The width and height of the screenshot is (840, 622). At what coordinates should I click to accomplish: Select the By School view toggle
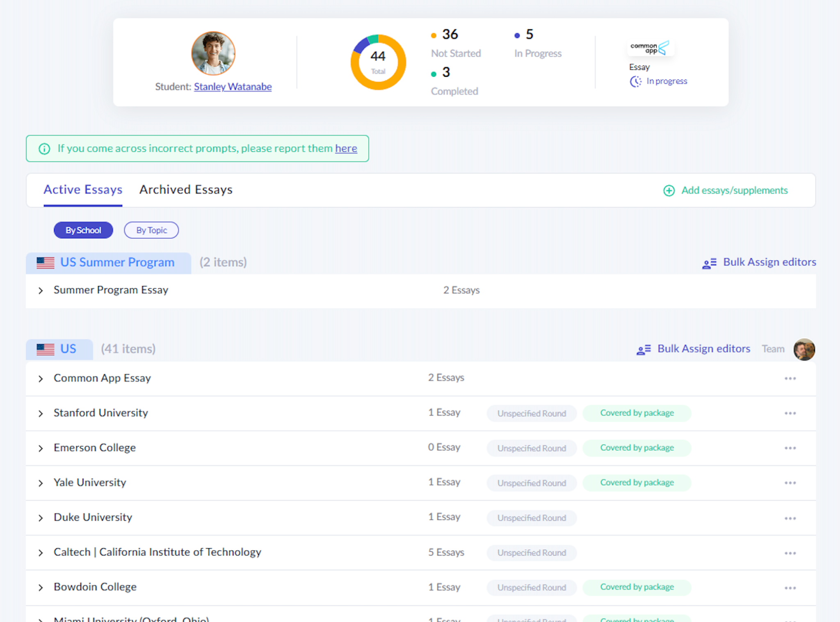tap(83, 230)
